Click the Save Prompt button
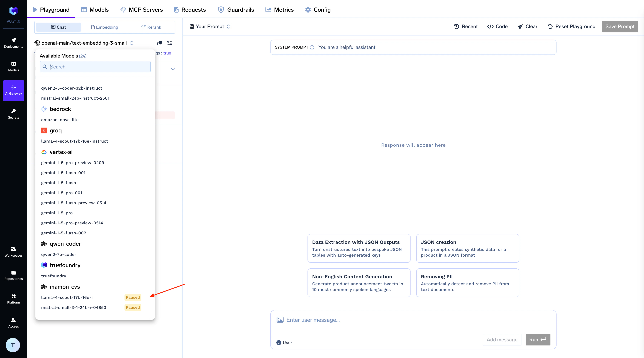Image resolution: width=644 pixels, height=358 pixels. [x=620, y=26]
